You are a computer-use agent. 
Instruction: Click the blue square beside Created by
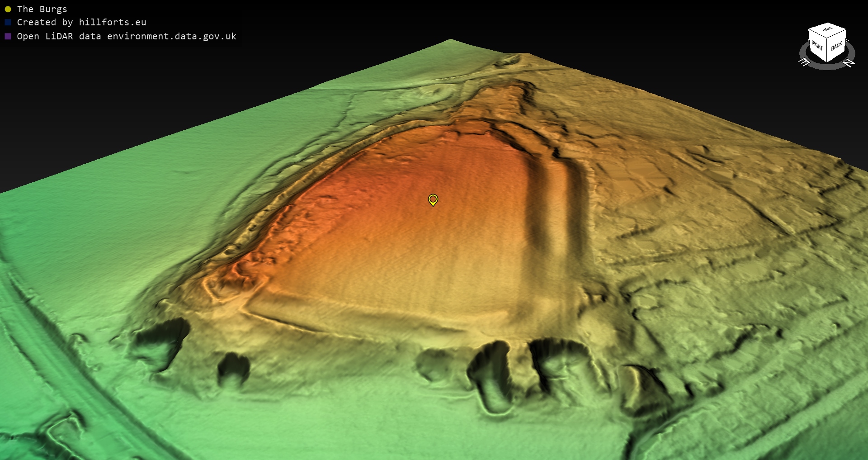pyautogui.click(x=8, y=22)
